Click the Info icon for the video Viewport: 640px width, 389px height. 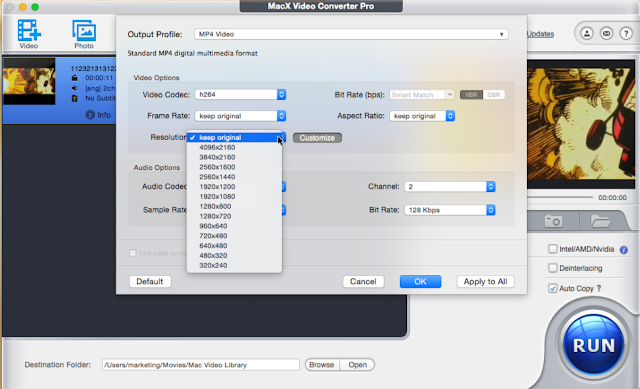tap(90, 115)
